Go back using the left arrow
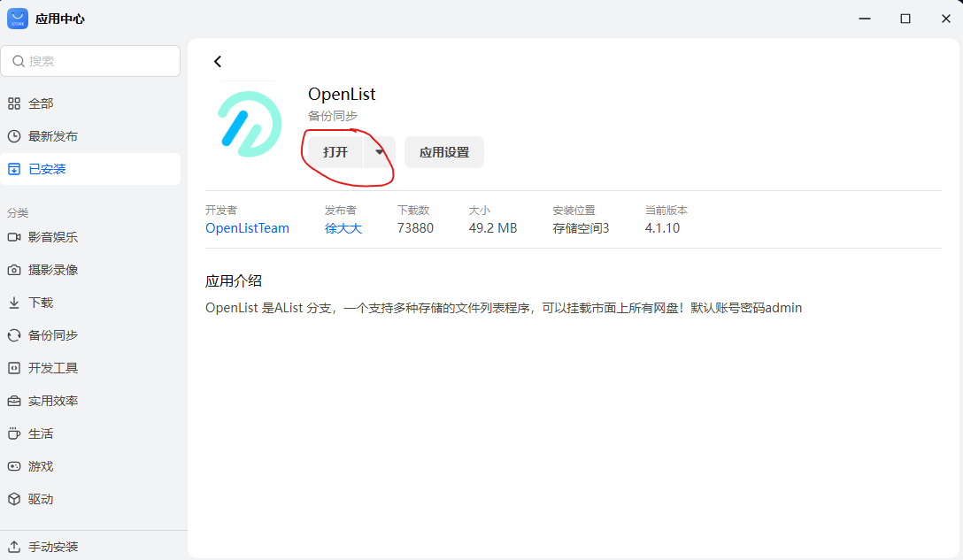Screen dimensions: 963x560 pyautogui.click(x=218, y=61)
